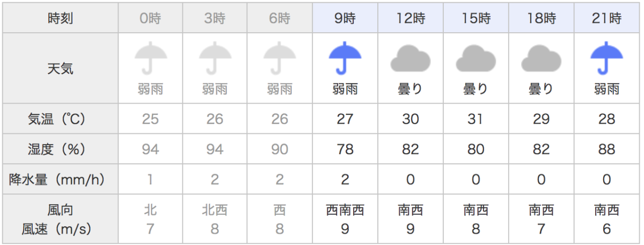Screen dimensions: 644x245
Task: Click the cloud icon at 15時
Action: pos(476,58)
